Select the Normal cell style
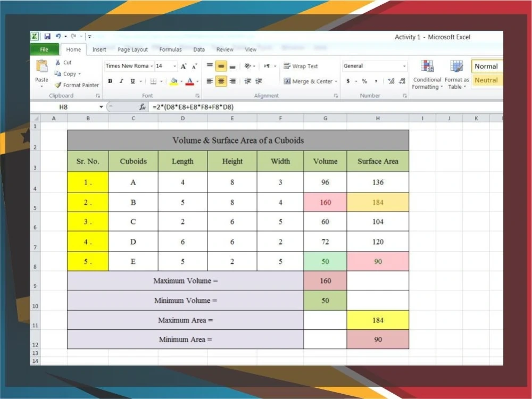The height and width of the screenshot is (399, 532). [487, 66]
